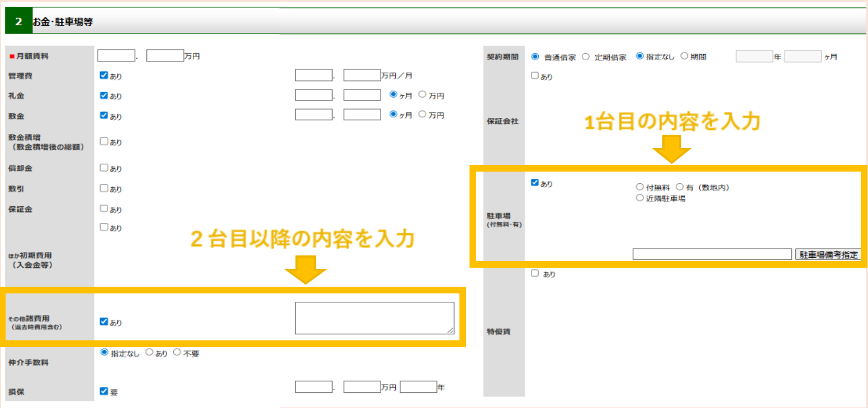
Task: Tick the 償却金 あり checkbox
Action: pyautogui.click(x=103, y=168)
